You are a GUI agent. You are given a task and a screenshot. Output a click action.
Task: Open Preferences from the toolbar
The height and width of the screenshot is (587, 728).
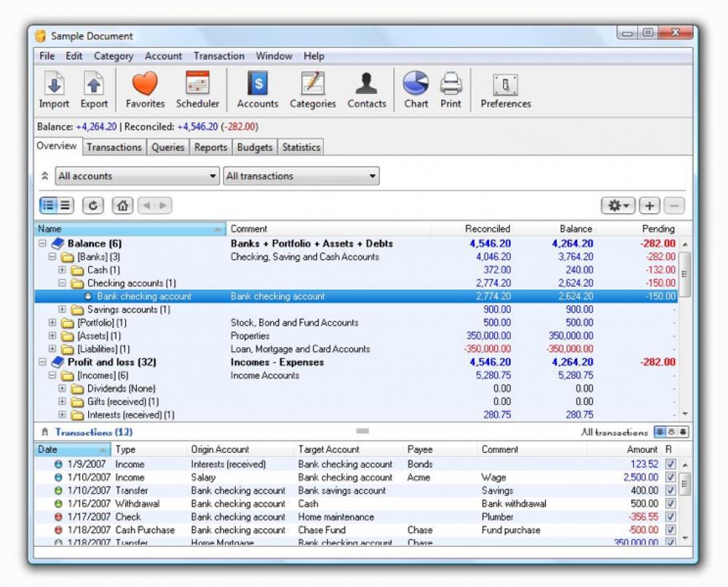coord(505,87)
